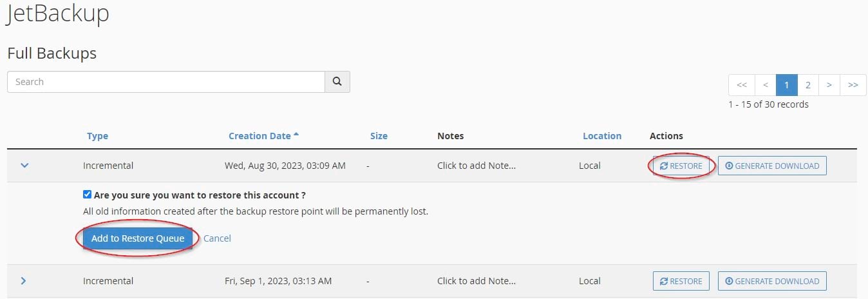
Task: Select page 1 in pagination
Action: point(786,84)
